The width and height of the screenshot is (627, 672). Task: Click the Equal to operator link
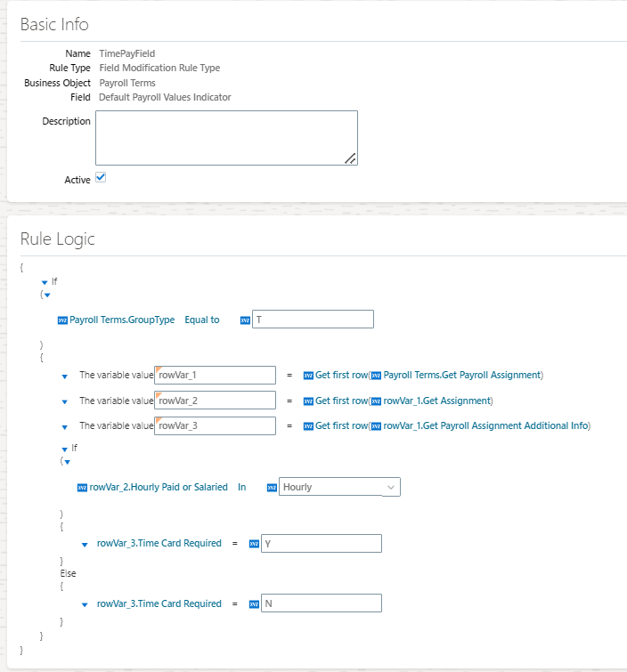click(x=202, y=320)
